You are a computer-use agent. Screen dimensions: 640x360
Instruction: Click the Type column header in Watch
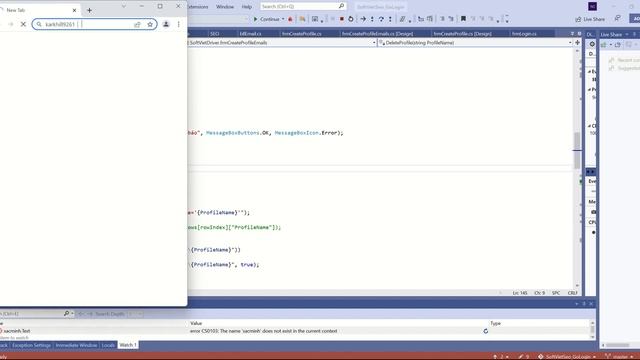[496, 323]
